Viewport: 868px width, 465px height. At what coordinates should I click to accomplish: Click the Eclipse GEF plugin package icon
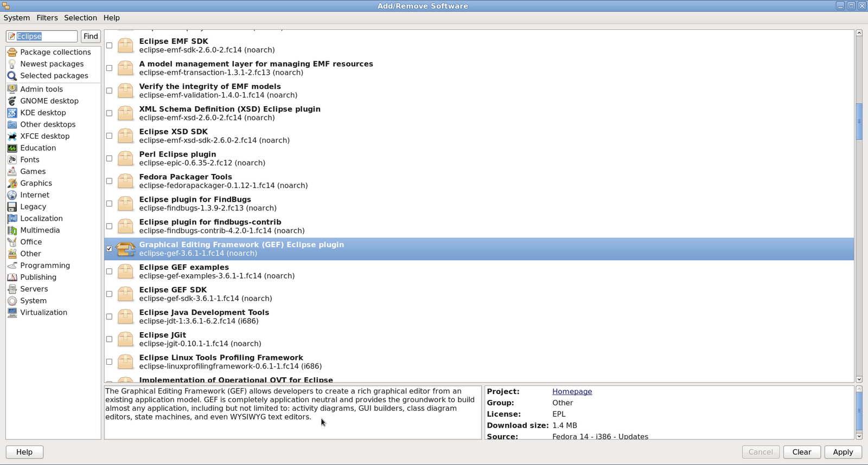pos(126,249)
